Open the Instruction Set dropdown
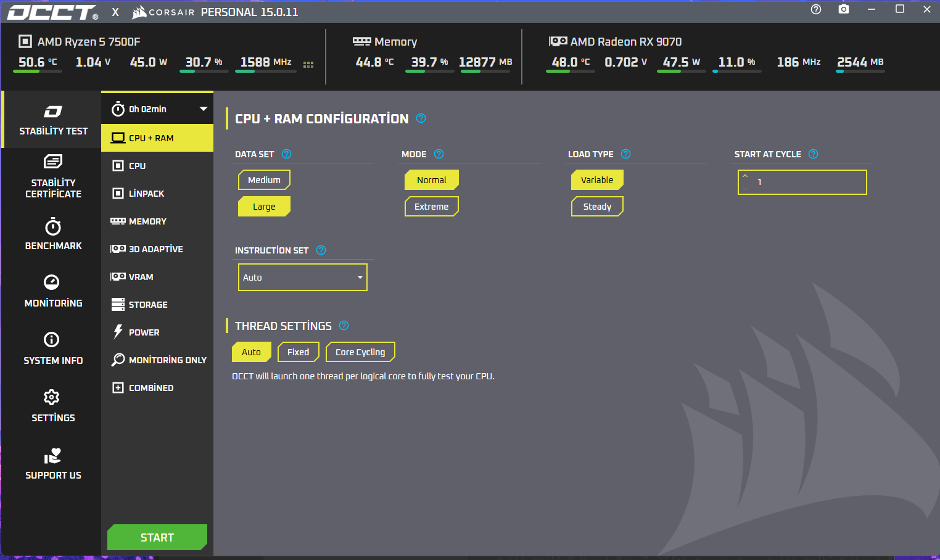The height and width of the screenshot is (560, 940). click(x=303, y=277)
